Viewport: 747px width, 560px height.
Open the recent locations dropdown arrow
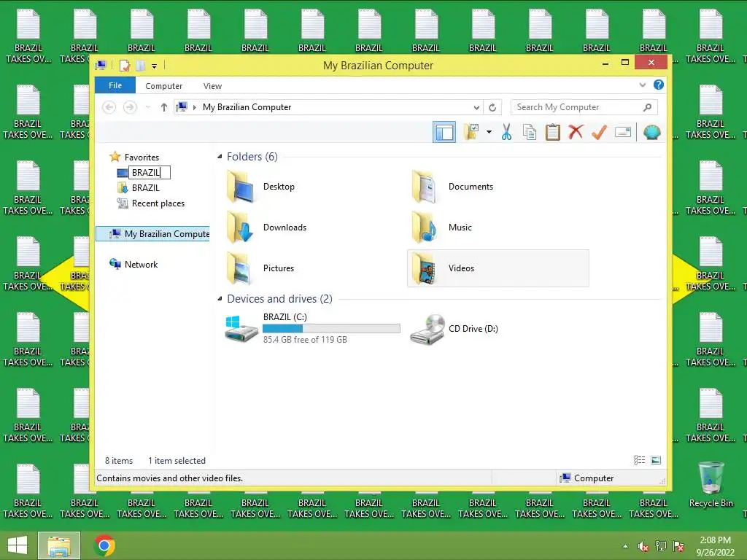tap(147, 107)
